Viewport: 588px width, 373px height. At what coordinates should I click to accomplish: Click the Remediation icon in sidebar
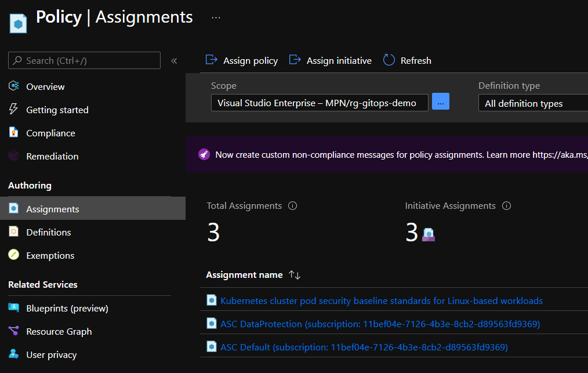tap(14, 156)
